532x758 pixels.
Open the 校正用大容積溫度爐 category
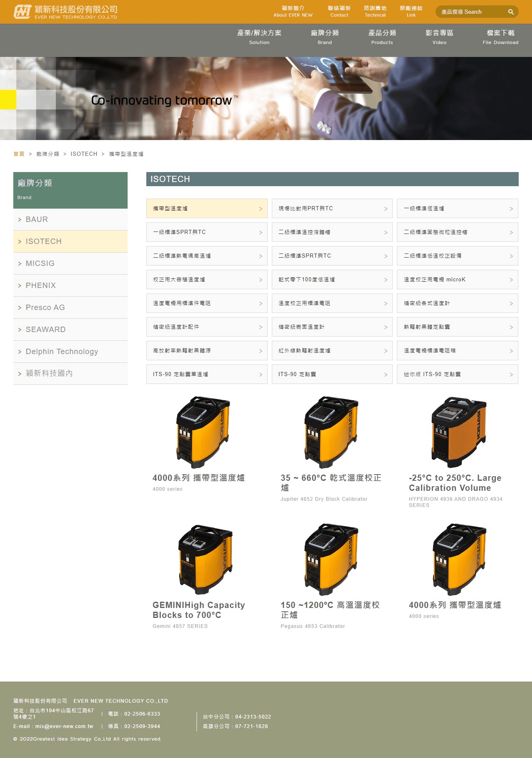[207, 280]
